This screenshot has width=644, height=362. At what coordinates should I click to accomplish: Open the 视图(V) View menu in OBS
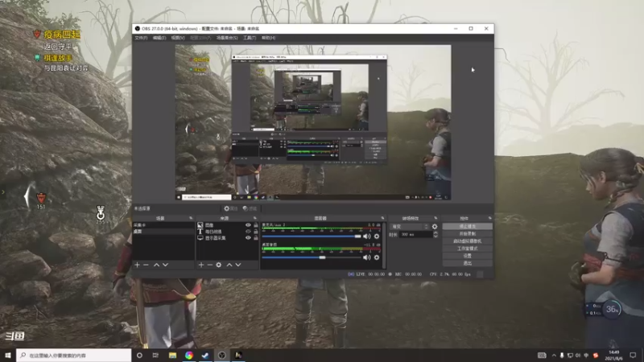pyautogui.click(x=178, y=38)
